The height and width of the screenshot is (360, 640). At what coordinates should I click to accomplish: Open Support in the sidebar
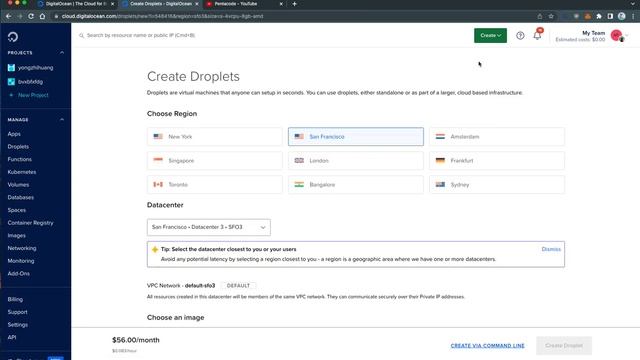tap(17, 312)
